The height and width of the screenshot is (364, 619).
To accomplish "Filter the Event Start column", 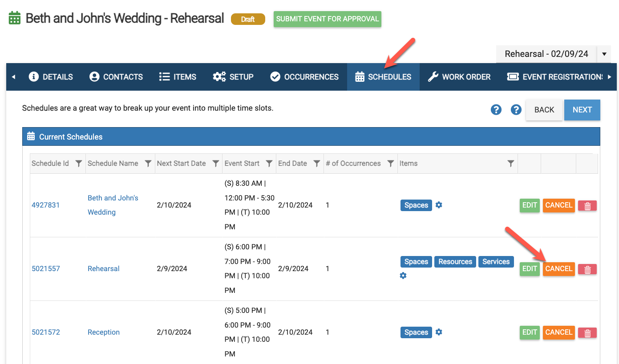I will [269, 164].
